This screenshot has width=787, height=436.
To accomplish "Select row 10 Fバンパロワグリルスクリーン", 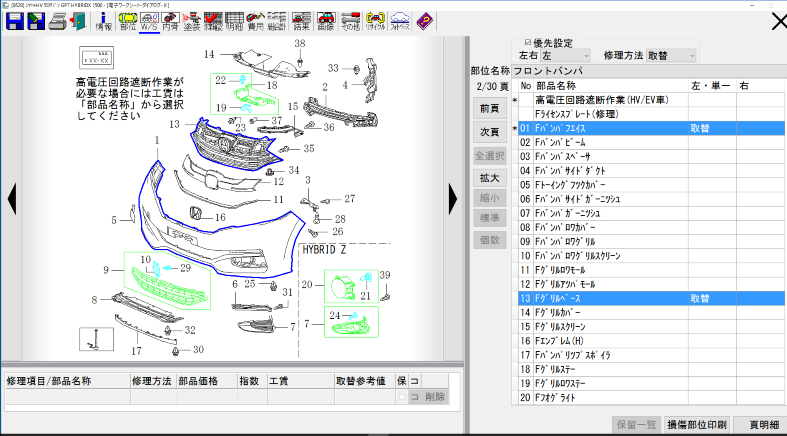I will pos(652,256).
